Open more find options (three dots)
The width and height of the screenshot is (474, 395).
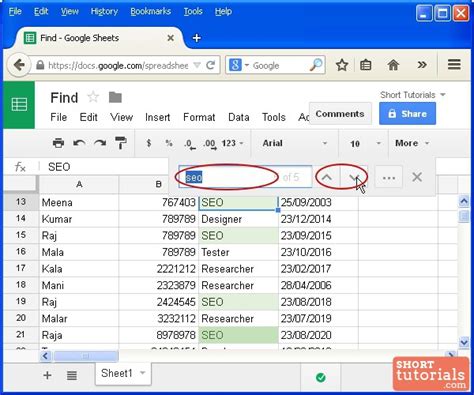[x=389, y=178]
